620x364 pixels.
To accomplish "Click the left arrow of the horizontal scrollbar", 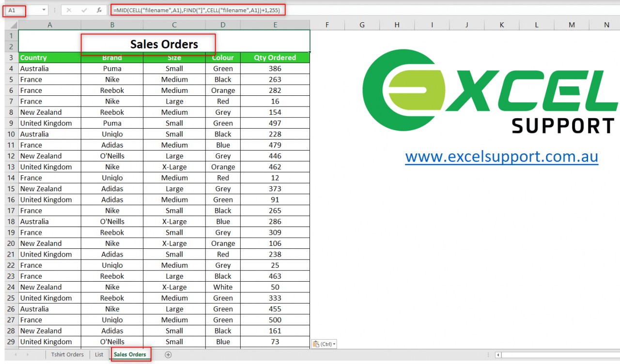I will click(497, 354).
